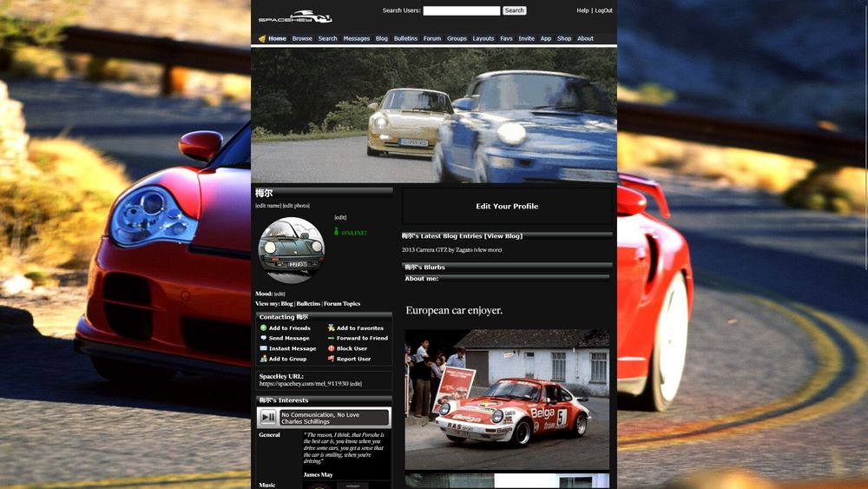Click the Home pointer icon in navigation
868x489 pixels.
click(262, 39)
